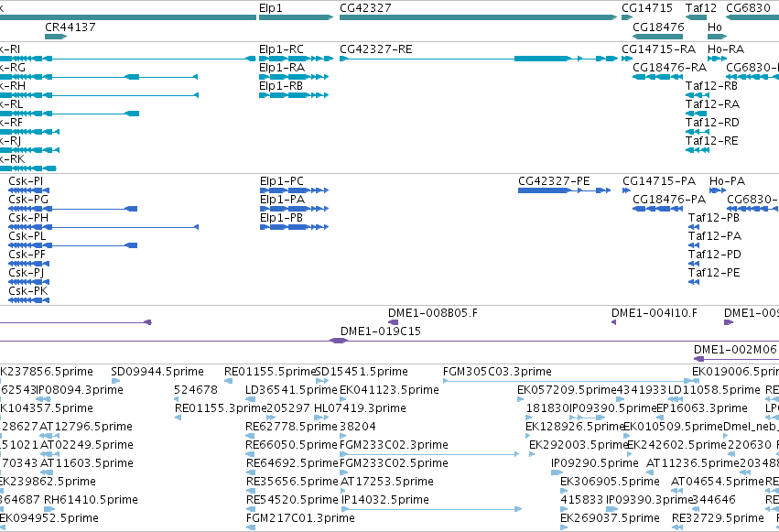This screenshot has width=779, height=532.
Task: Select the Csk-PI protein label
Action: (x=26, y=181)
